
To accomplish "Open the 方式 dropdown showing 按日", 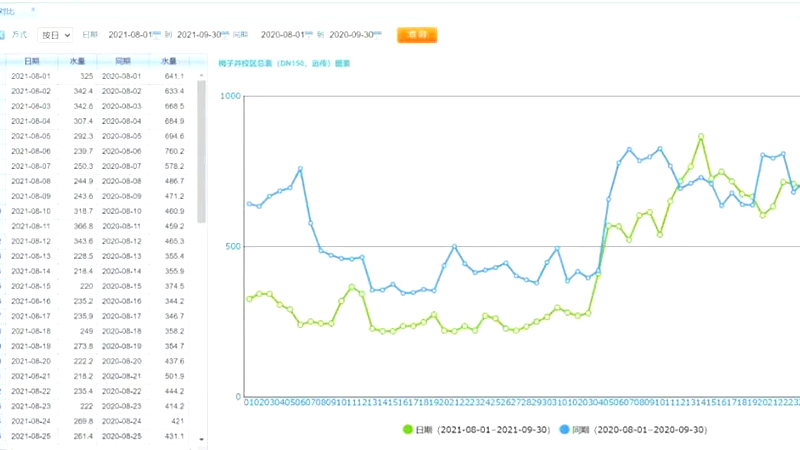I will point(55,35).
